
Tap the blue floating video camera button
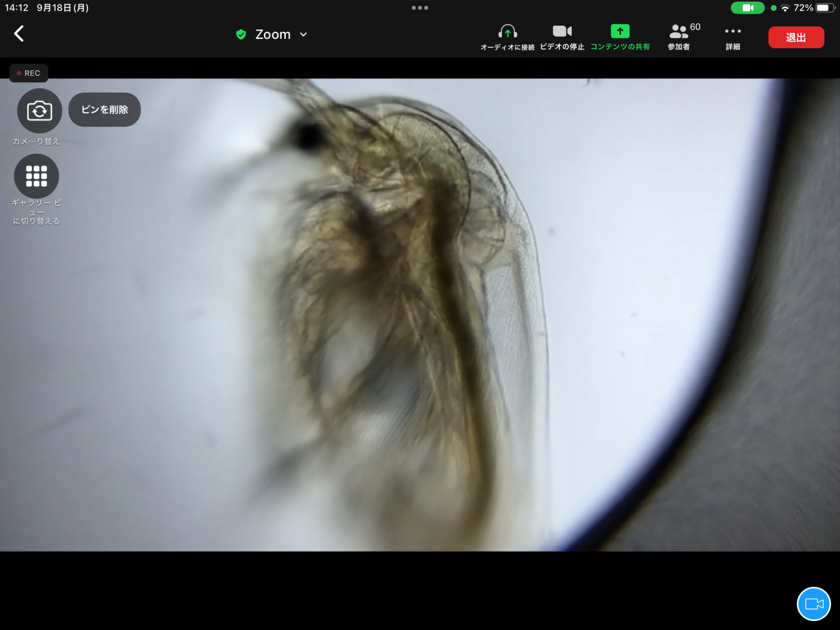point(814,604)
